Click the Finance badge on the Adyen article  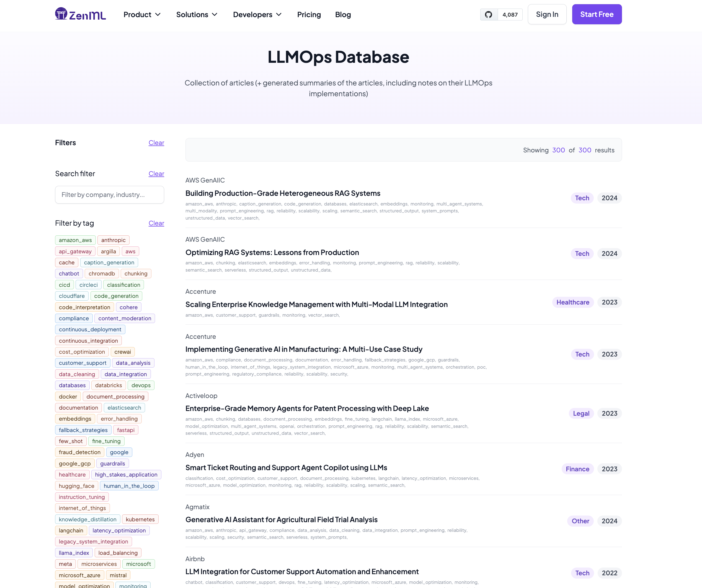coord(577,469)
